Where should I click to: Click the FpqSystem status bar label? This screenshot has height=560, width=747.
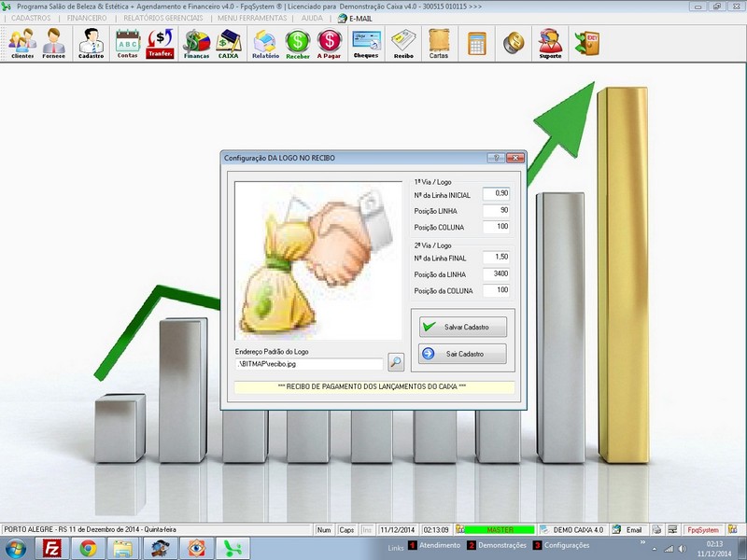703,529
